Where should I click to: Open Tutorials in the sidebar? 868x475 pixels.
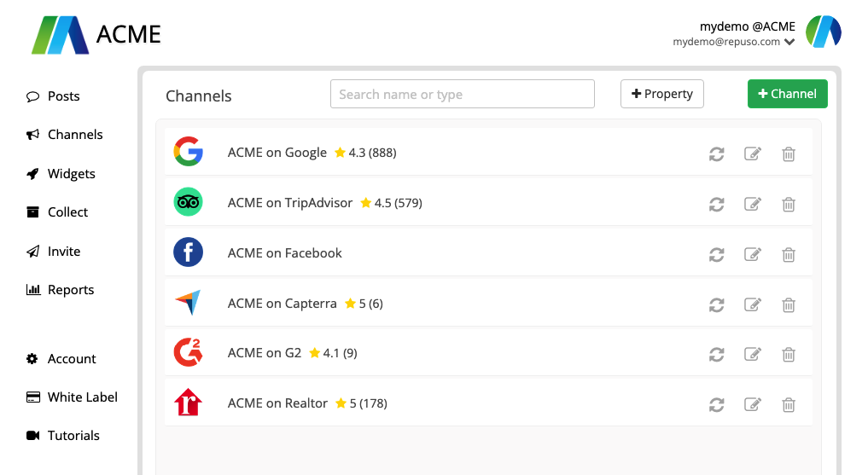click(x=63, y=435)
